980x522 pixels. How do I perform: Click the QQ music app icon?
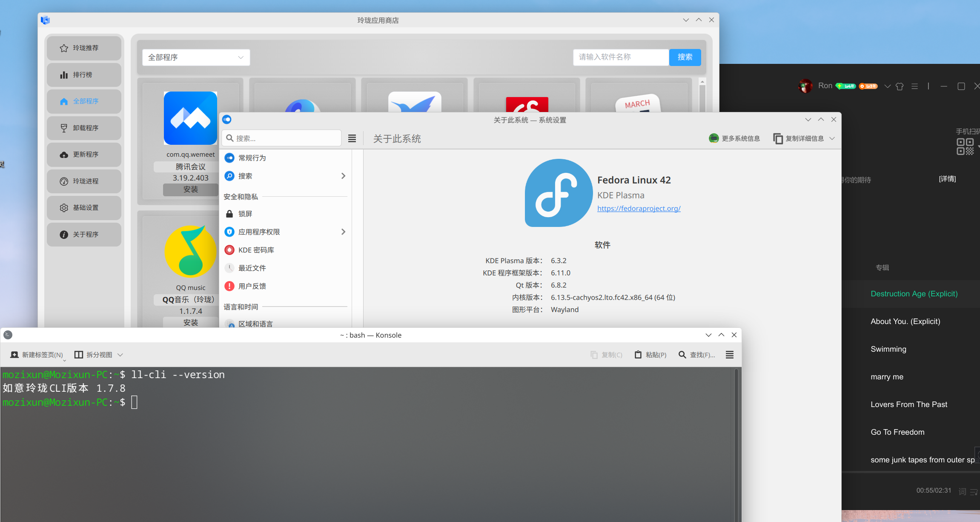point(190,252)
